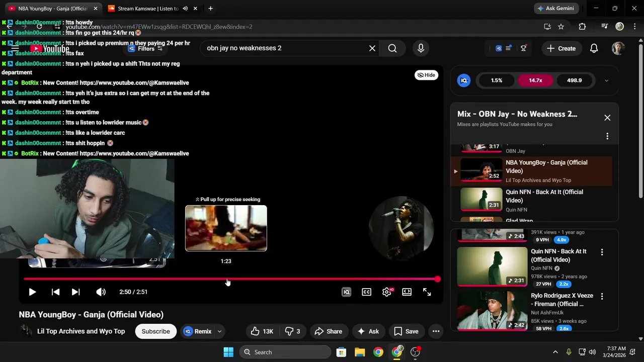Image resolution: width=644 pixels, height=362 pixels.
Task: Open the video settings gear
Action: coord(387,292)
